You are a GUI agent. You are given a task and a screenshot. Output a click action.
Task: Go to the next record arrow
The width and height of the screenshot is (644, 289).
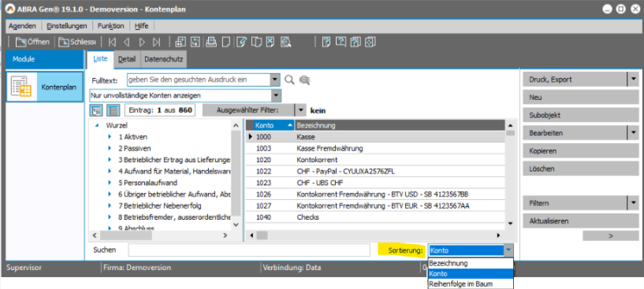click(x=142, y=42)
